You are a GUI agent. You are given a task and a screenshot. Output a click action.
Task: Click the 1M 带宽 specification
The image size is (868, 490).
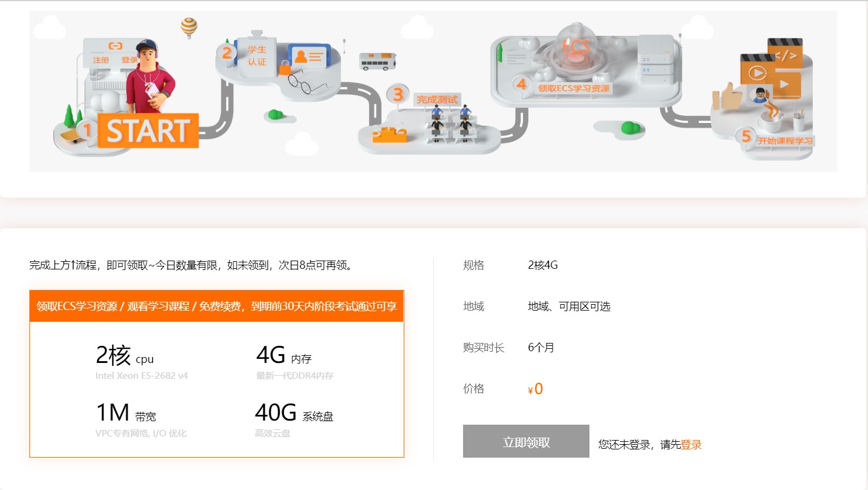coord(126,414)
